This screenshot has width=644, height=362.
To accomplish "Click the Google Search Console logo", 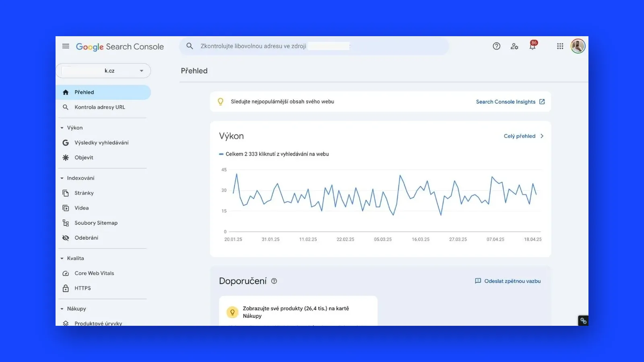I will click(x=120, y=47).
